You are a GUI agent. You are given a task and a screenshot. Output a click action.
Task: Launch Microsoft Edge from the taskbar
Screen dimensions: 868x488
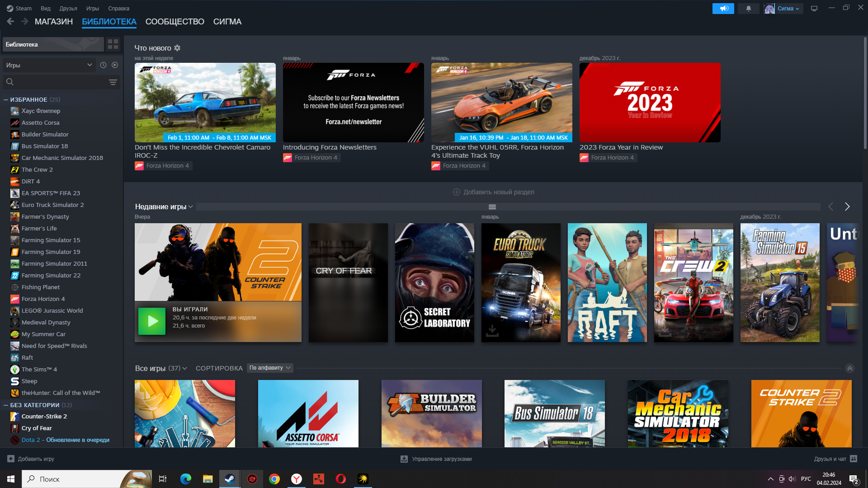click(185, 479)
